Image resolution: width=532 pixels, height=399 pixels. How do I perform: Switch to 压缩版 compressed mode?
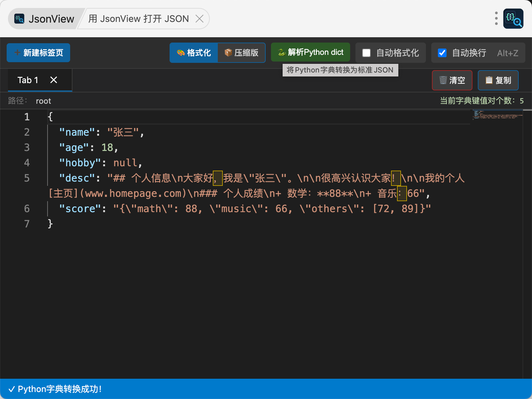point(241,53)
